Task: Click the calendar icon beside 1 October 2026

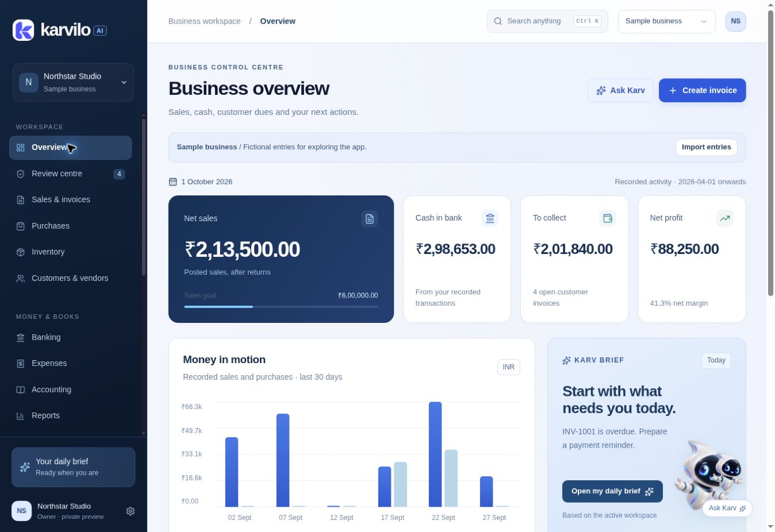Action: pyautogui.click(x=172, y=182)
